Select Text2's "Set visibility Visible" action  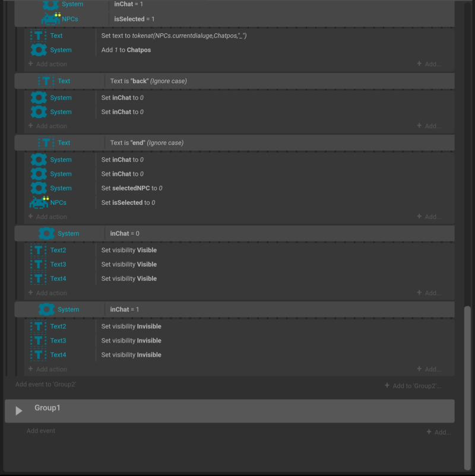(x=129, y=250)
